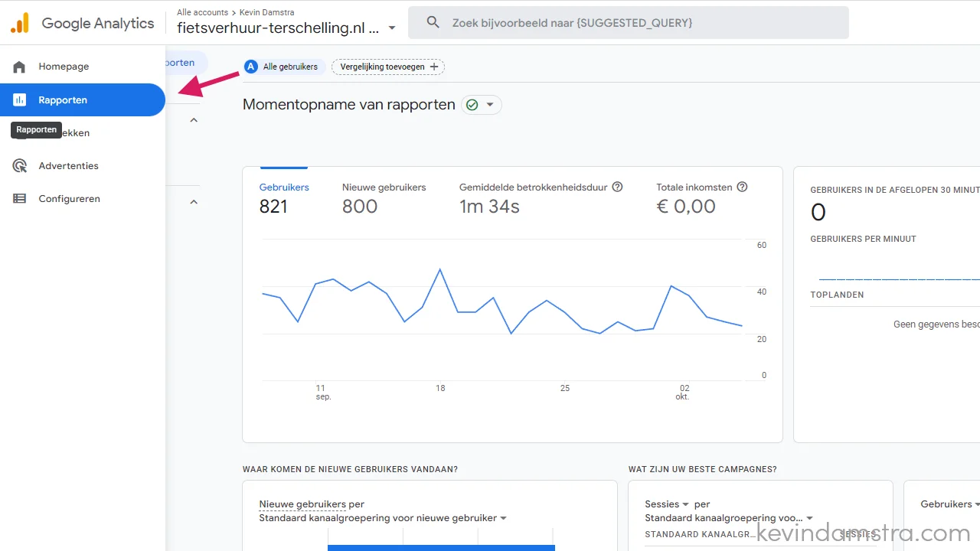Collapse the second report section chevron
Screen dimensions: 980x551
point(194,202)
